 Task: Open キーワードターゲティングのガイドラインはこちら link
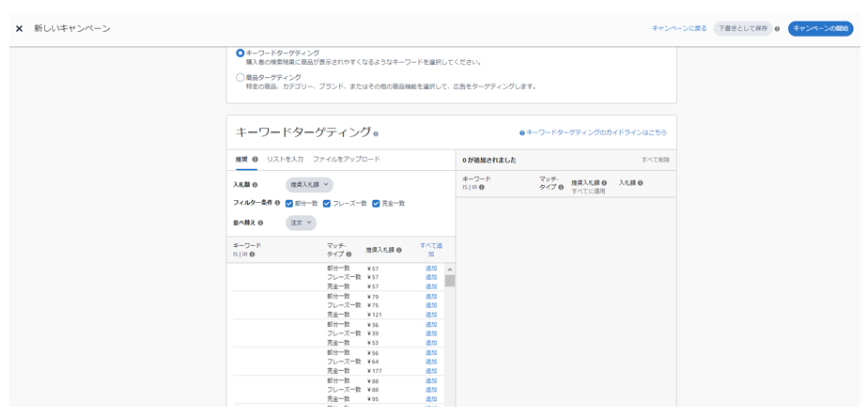[x=597, y=133]
